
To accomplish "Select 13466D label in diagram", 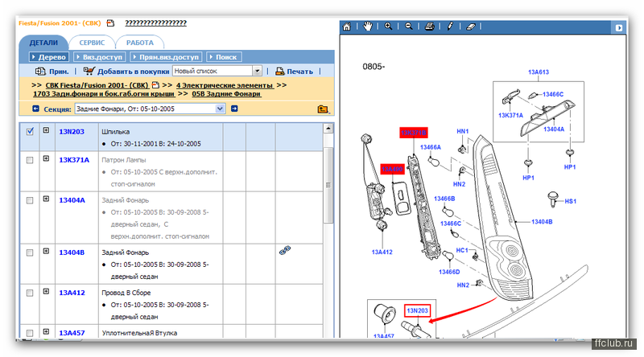I will point(449,272).
